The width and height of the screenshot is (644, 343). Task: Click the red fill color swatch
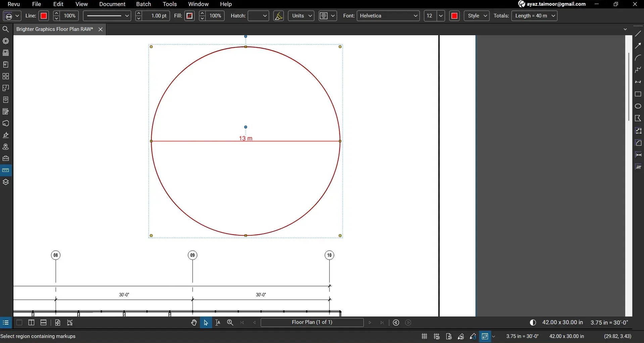coord(190,16)
